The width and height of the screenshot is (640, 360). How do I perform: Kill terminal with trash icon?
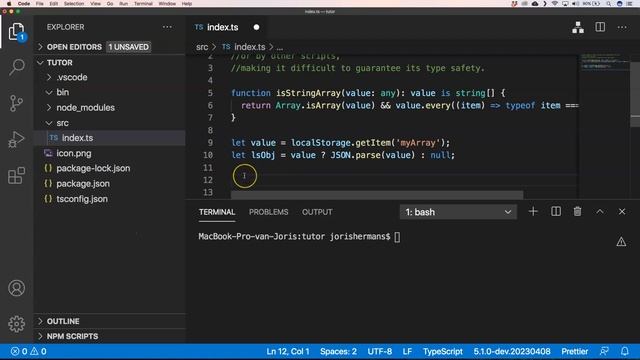tap(577, 211)
